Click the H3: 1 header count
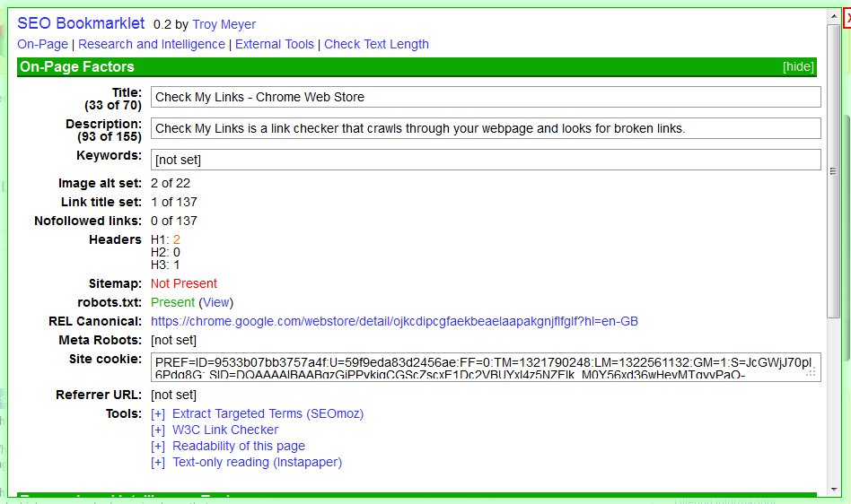Viewport: 851px width, 504px height. tap(165, 265)
